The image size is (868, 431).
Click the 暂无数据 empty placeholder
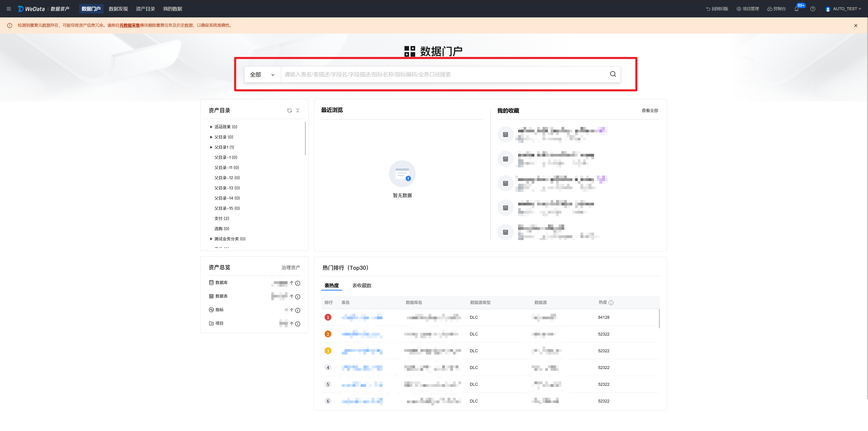tap(402, 179)
